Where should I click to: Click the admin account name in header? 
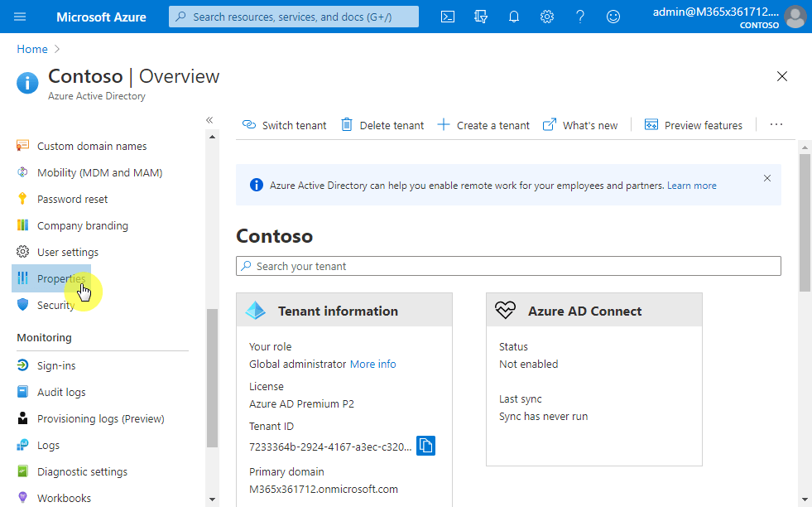tap(716, 12)
